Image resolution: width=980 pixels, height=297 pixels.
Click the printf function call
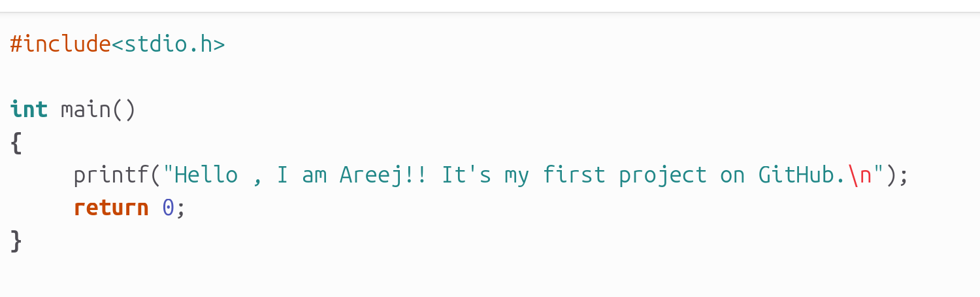point(111,175)
